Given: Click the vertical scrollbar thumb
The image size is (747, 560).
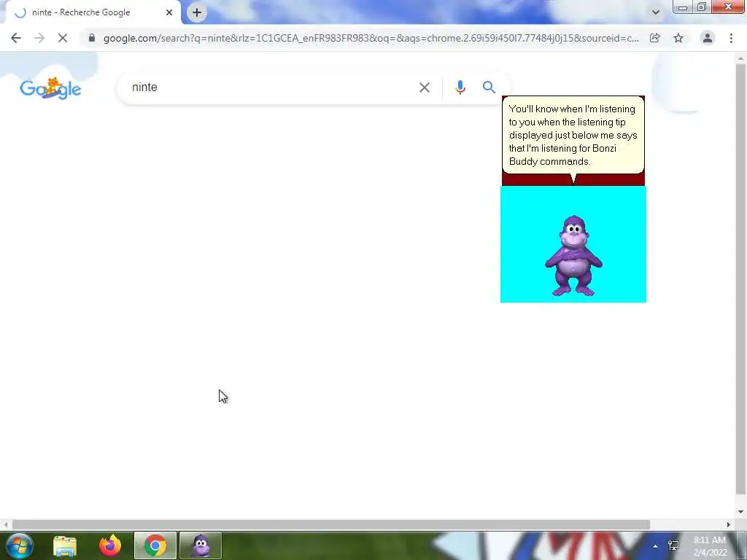Looking at the screenshot, I should coord(740,279).
